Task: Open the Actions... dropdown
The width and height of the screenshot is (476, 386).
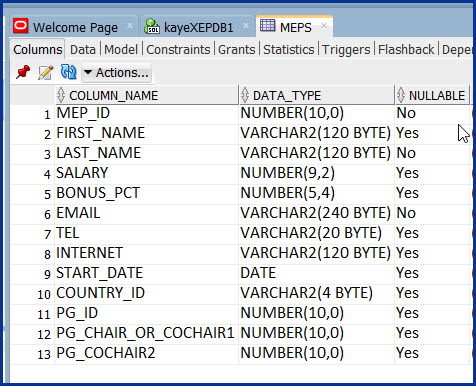Action: click(x=117, y=72)
